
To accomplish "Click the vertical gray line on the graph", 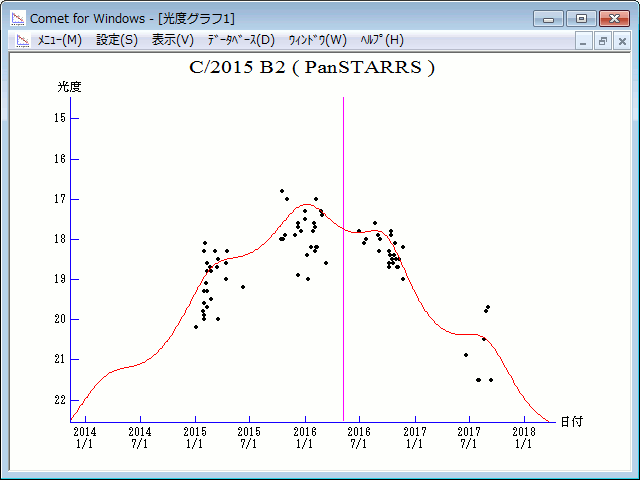I will 344,250.
